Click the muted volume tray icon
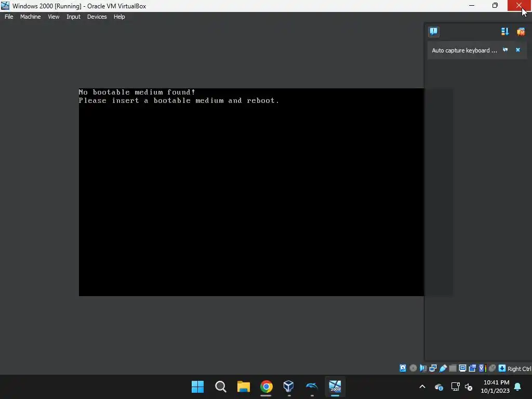 pyautogui.click(x=469, y=387)
